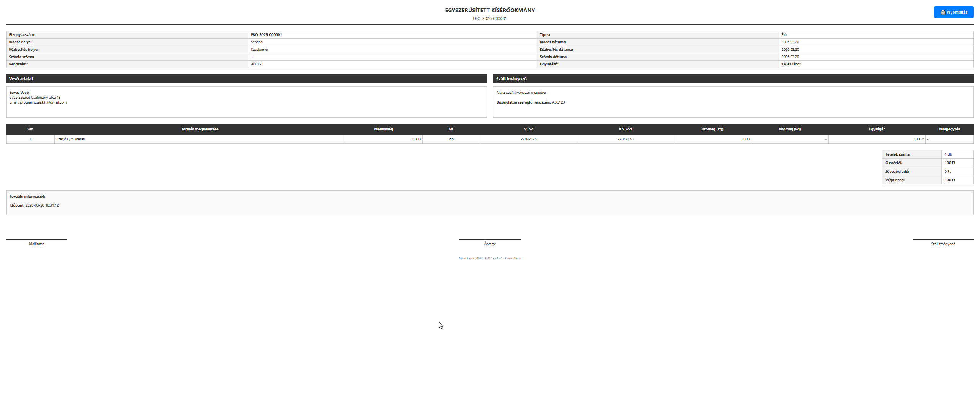
Task: Click the 22042178 KN code cell
Action: coord(625,139)
